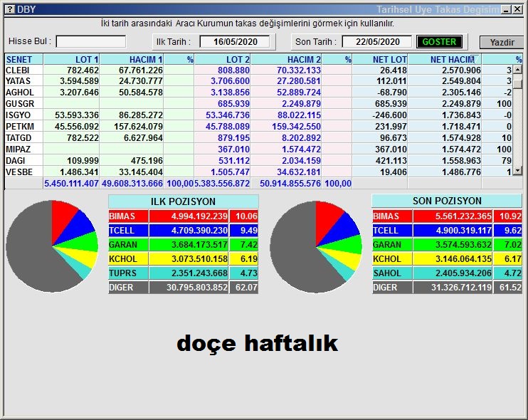Click TATGD LOT 2 value 879.195
Image resolution: width=528 pixels, height=420 pixels.
point(233,138)
